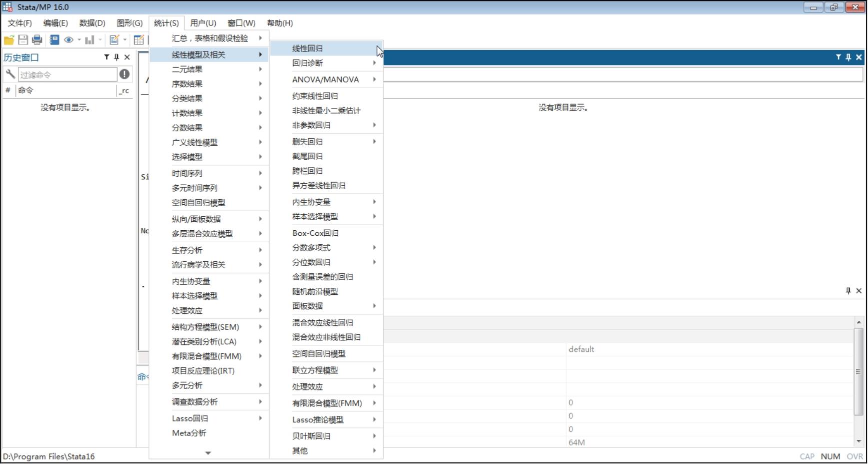
Task: Expand the 贝叶斯回归 submenu
Action: (327, 436)
